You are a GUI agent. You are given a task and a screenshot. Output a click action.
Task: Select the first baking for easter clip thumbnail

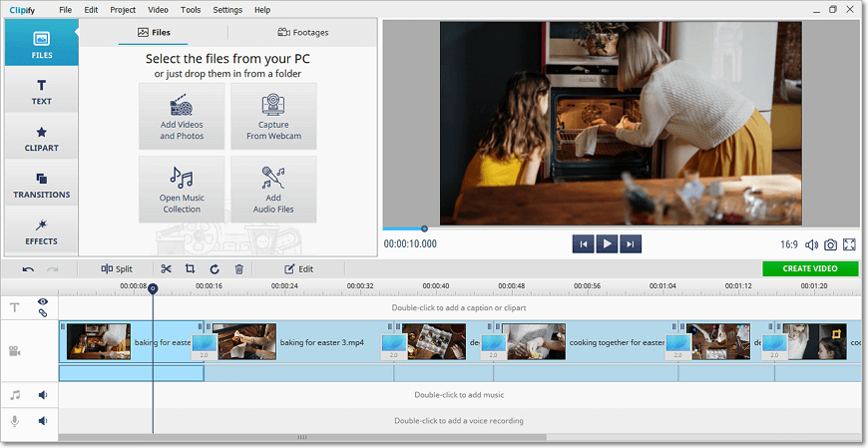click(99, 342)
